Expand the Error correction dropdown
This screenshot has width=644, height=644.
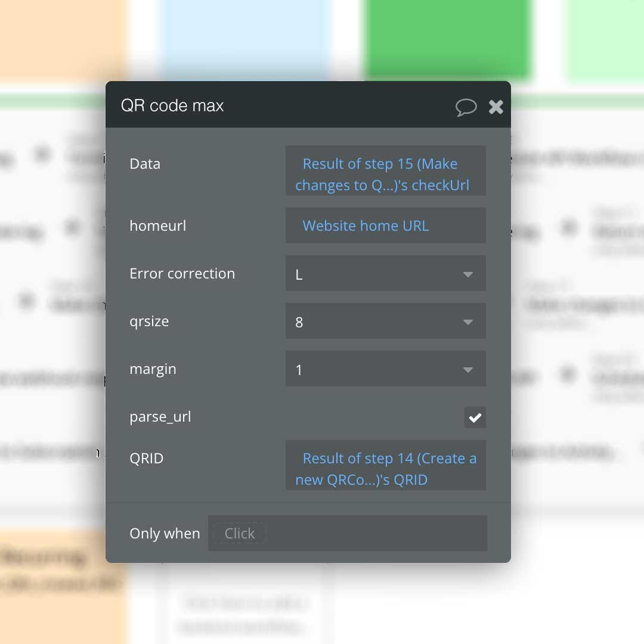point(385,274)
